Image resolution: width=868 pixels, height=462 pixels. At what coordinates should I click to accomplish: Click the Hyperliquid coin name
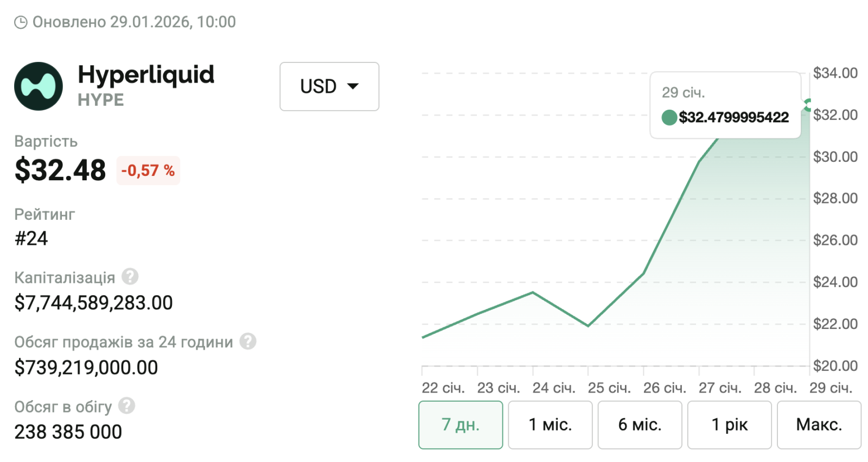click(146, 75)
